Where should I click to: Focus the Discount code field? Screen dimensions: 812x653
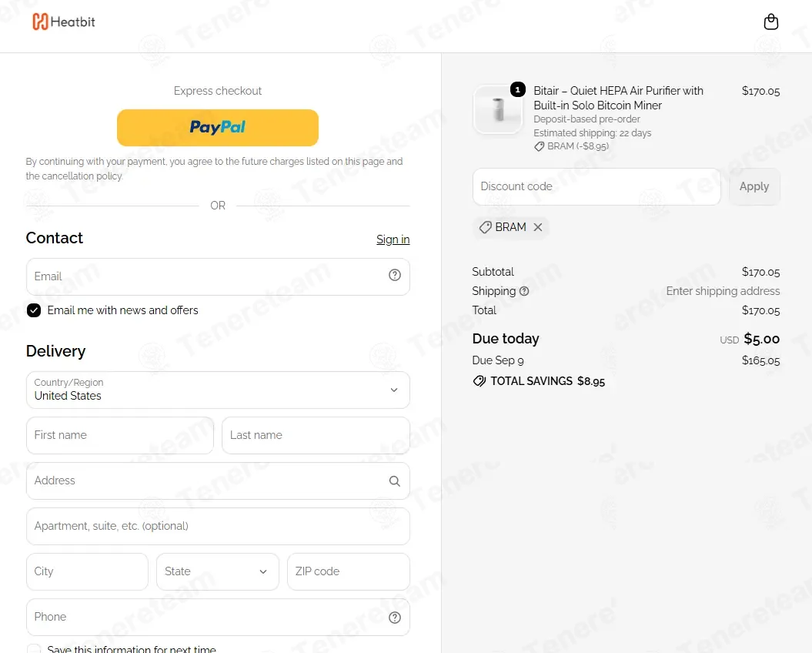click(x=596, y=186)
